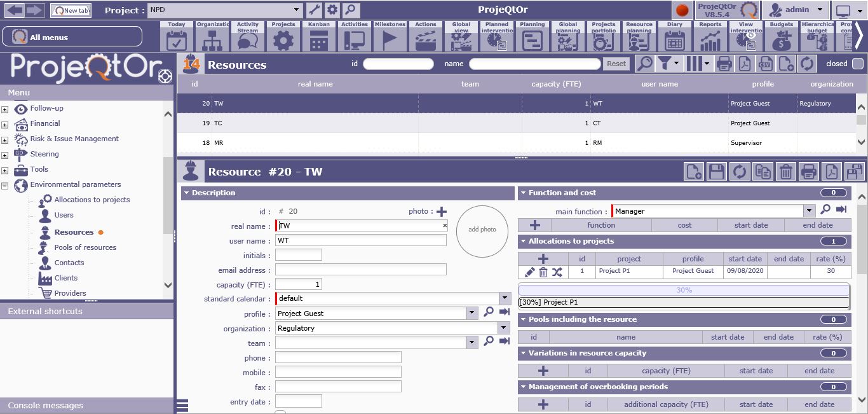Collapse the Environmental parameters tree node
Viewport: 868px width, 414px height.
click(4, 186)
